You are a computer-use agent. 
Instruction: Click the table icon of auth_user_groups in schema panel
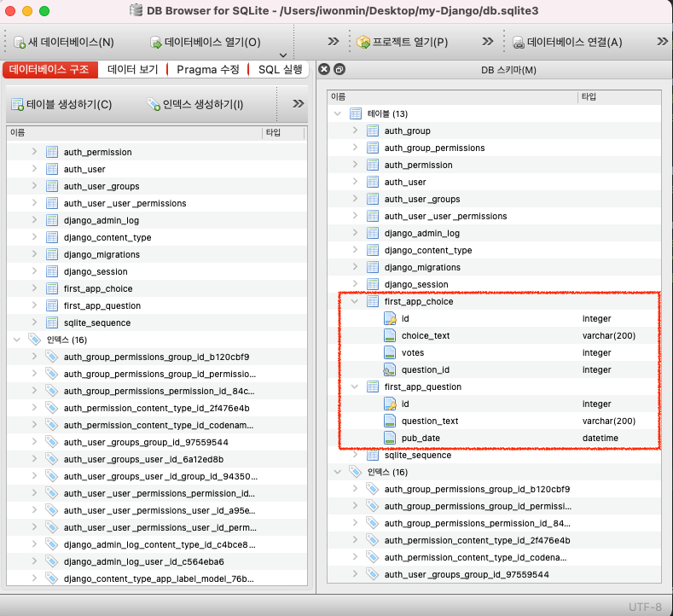[x=373, y=199]
